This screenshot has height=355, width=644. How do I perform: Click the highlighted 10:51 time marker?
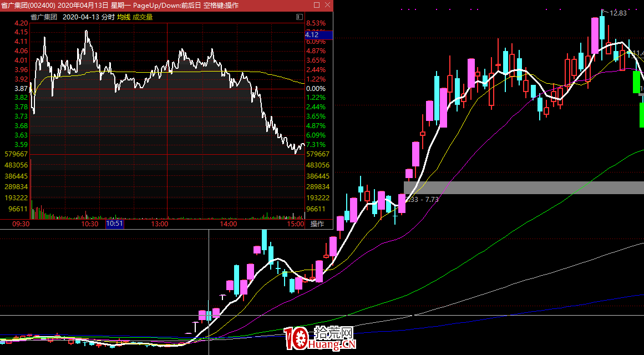[x=114, y=224]
